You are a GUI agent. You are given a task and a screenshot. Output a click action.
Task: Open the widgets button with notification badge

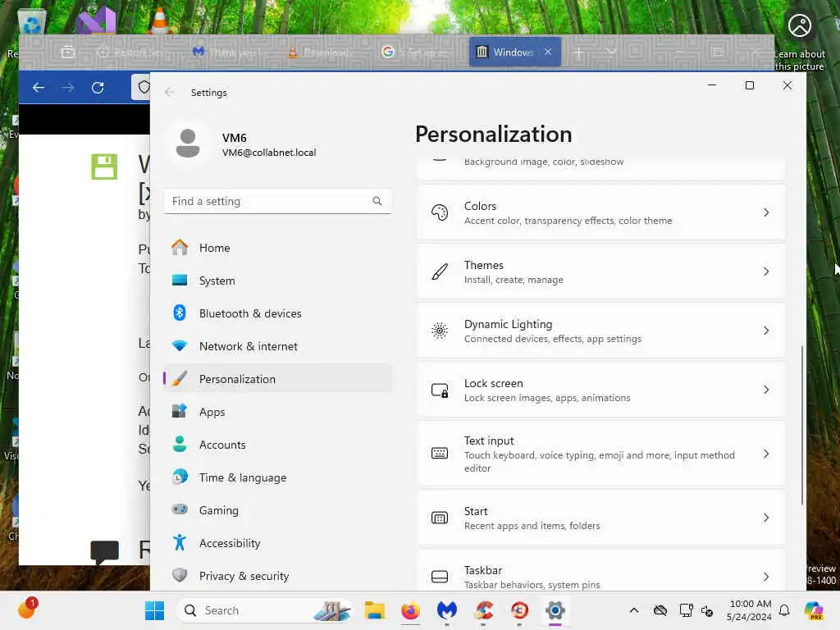(27, 608)
